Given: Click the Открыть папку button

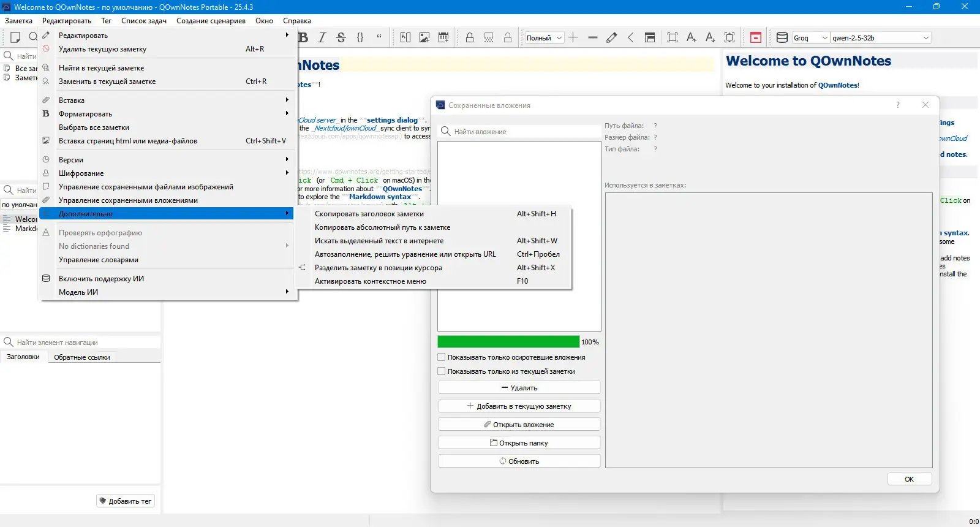Looking at the screenshot, I should 519,443.
